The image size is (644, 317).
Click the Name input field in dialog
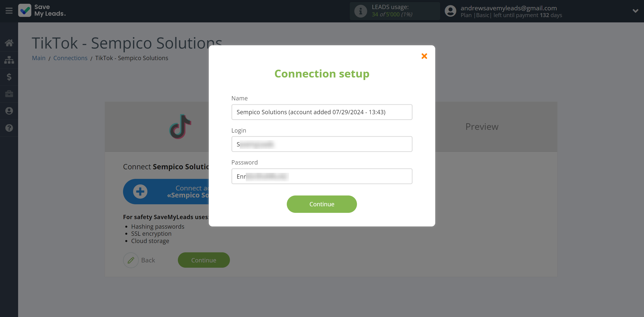[x=321, y=112]
